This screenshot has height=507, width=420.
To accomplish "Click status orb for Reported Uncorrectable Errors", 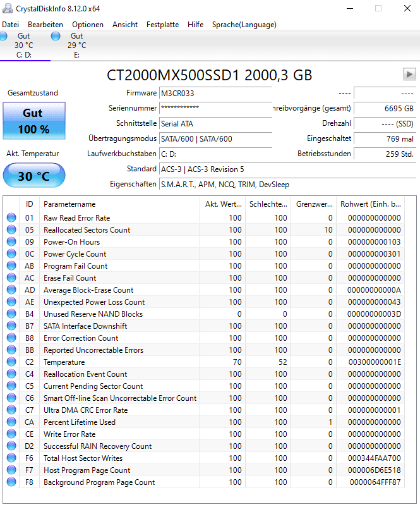I will coord(11,350).
